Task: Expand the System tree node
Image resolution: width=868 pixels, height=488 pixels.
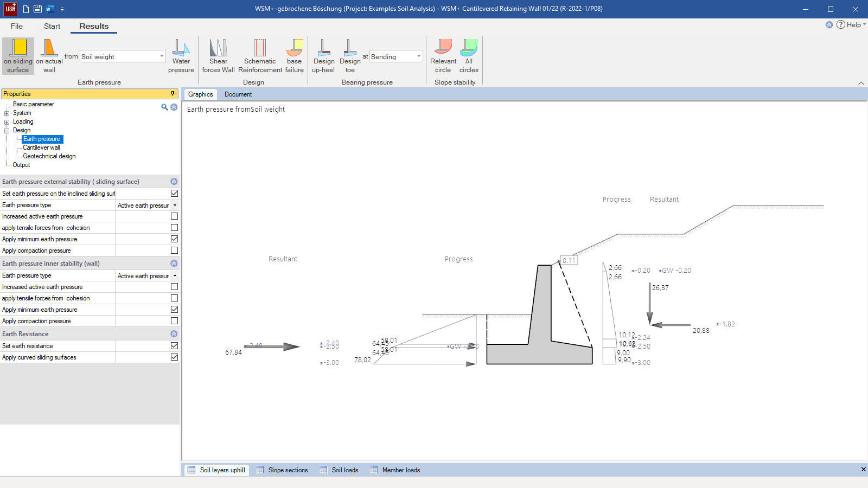Action: point(7,113)
